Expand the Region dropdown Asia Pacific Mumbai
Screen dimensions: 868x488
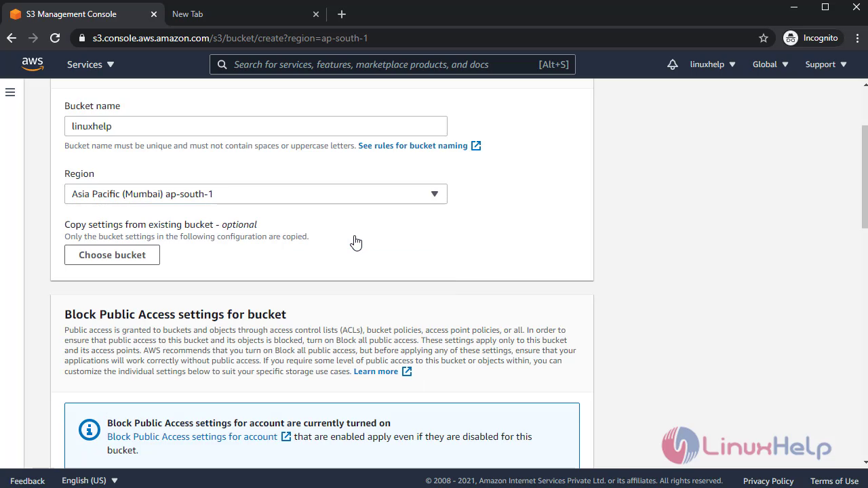pyautogui.click(x=256, y=194)
